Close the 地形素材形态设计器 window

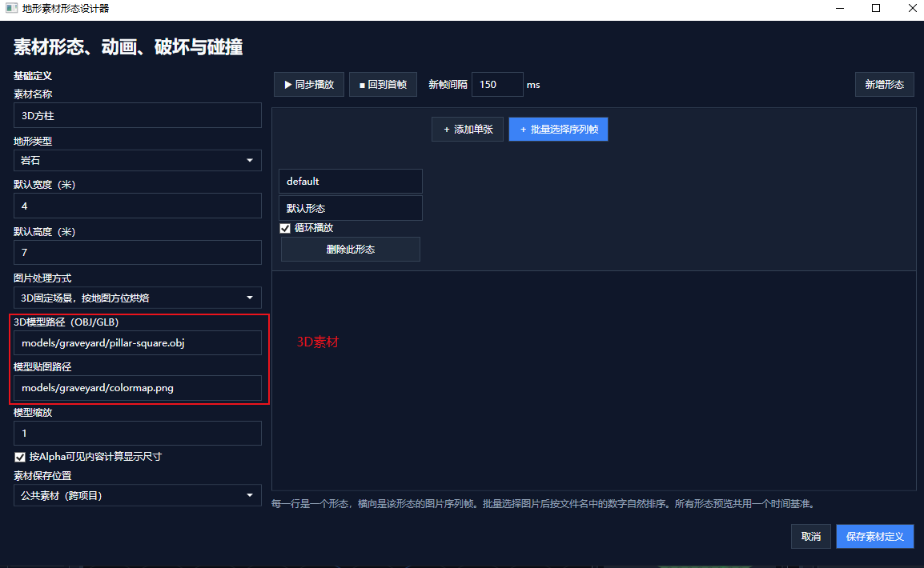click(912, 8)
